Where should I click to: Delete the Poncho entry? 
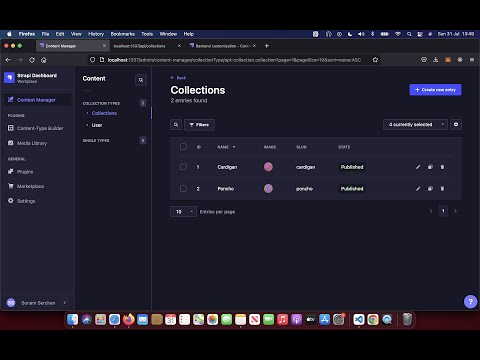[442, 189]
